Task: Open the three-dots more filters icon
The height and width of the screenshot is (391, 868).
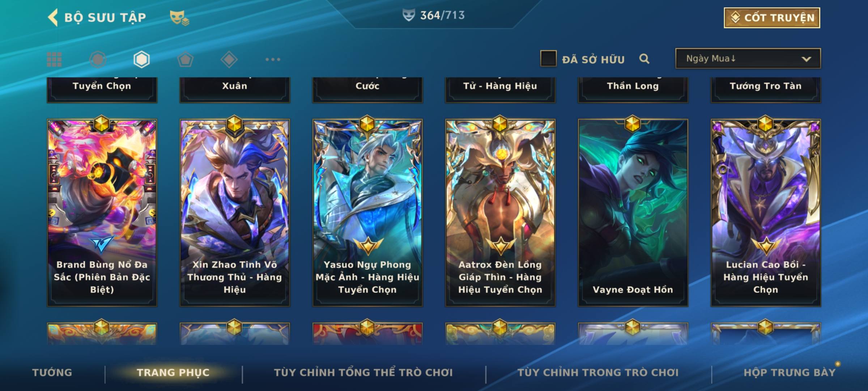Action: point(273,59)
